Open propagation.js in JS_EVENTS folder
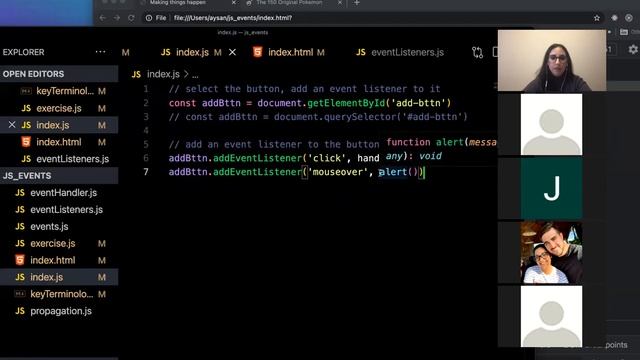Image resolution: width=640 pixels, height=360 pixels. point(59,311)
